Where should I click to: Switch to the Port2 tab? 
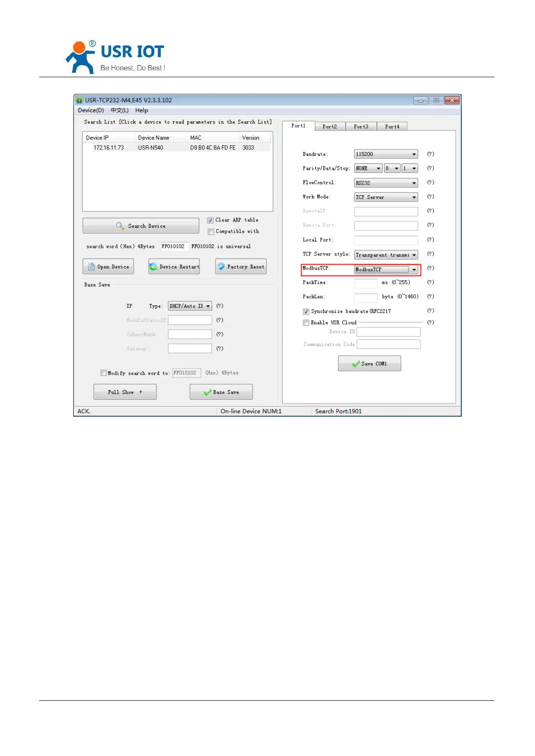(330, 127)
